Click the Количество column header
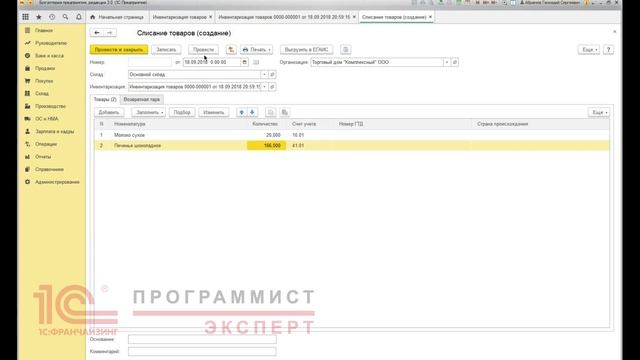The image size is (640, 360). [265, 124]
